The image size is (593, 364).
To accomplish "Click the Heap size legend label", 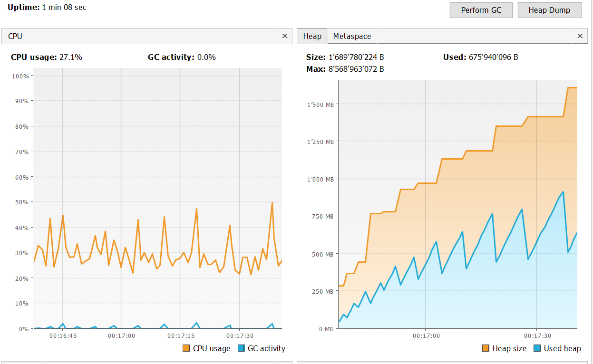I will [x=509, y=348].
